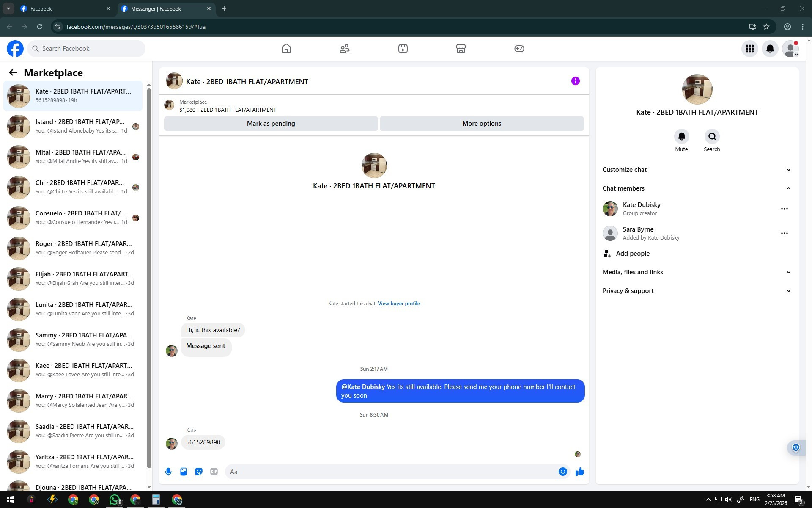Open the account profile menu
Image resolution: width=812 pixels, height=508 pixels.
(x=790, y=49)
